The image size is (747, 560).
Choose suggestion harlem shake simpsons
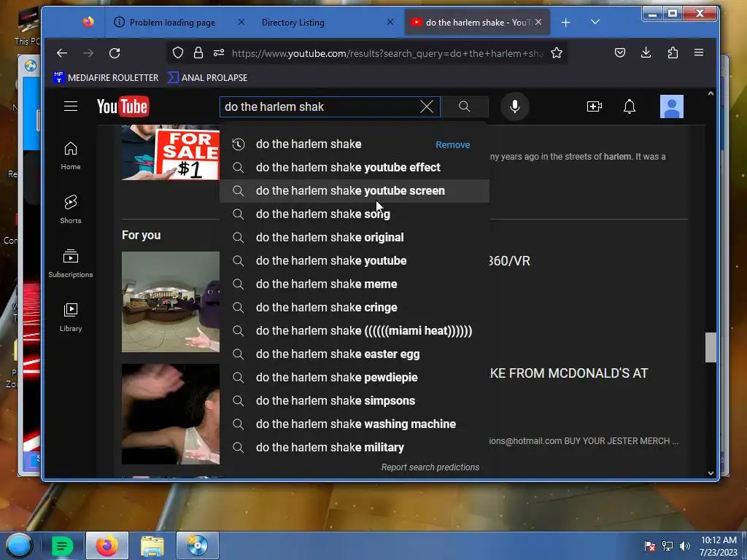click(x=354, y=401)
